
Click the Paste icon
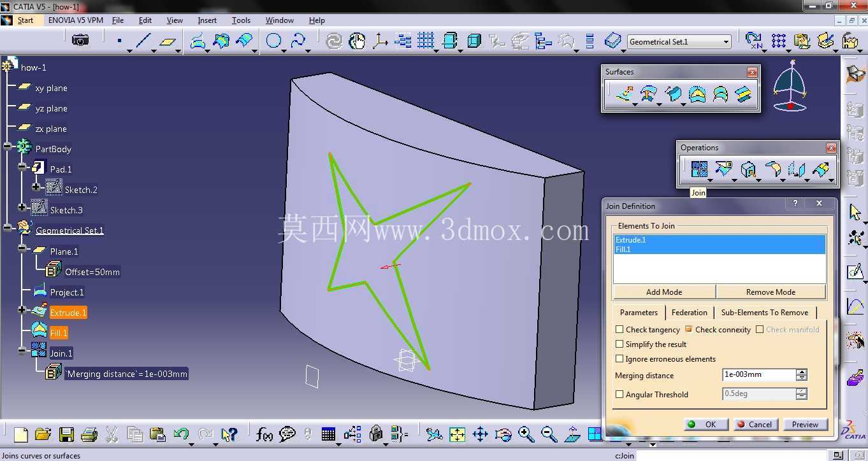[x=157, y=434]
